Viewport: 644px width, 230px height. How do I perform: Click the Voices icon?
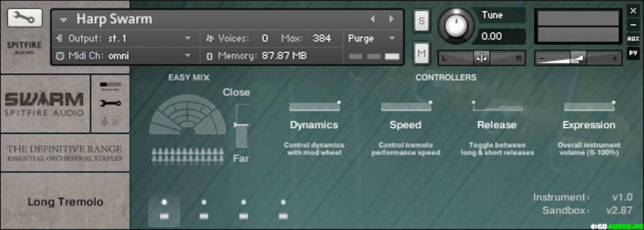pos(210,38)
